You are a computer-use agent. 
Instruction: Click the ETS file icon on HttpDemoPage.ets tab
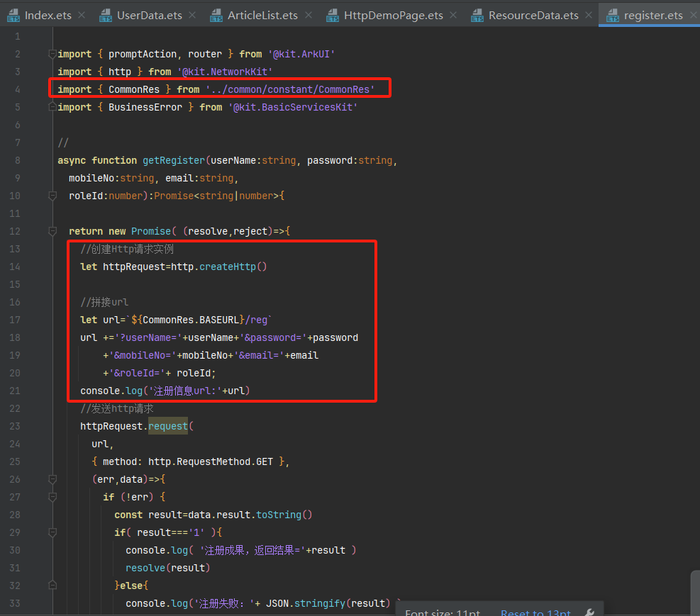(x=333, y=16)
